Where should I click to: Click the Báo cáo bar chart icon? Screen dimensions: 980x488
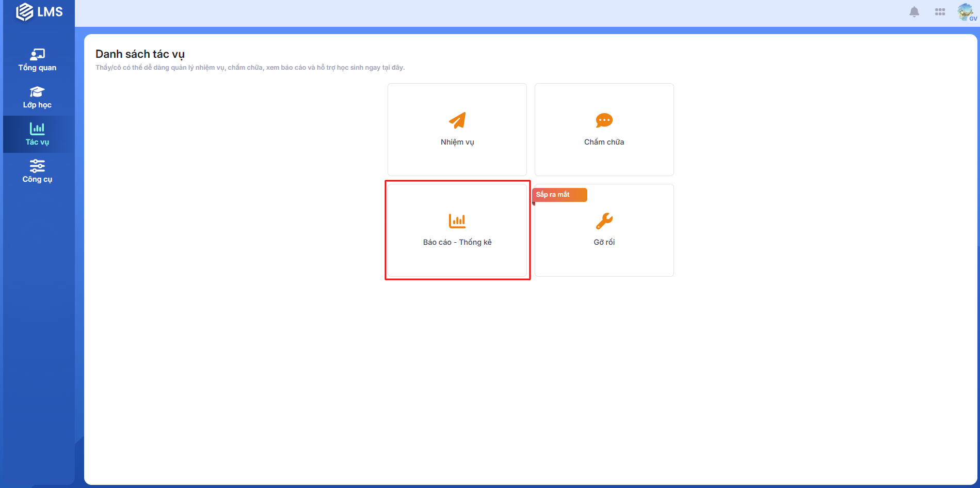coord(457,221)
